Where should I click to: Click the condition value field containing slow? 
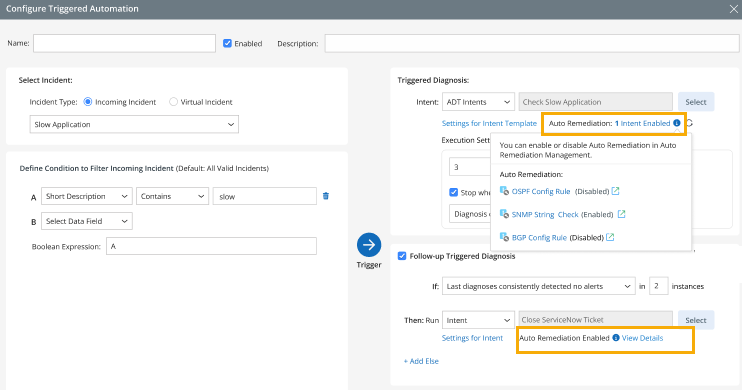(265, 196)
